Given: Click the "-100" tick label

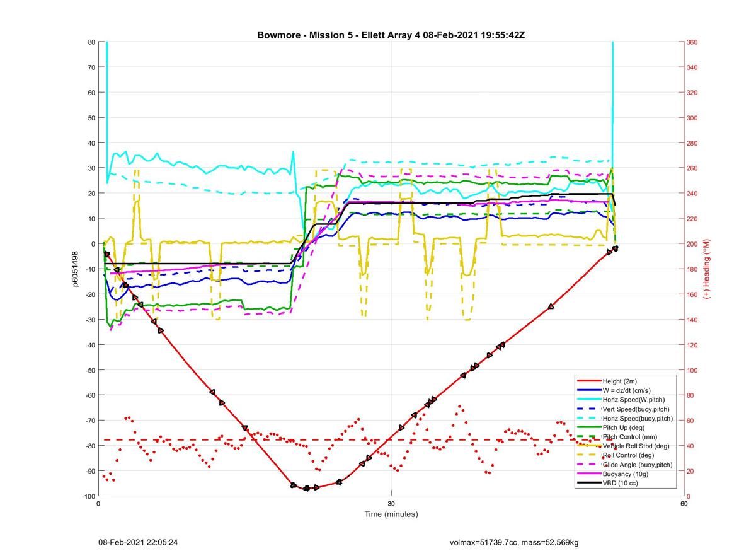Looking at the screenshot, I should pos(88,496).
